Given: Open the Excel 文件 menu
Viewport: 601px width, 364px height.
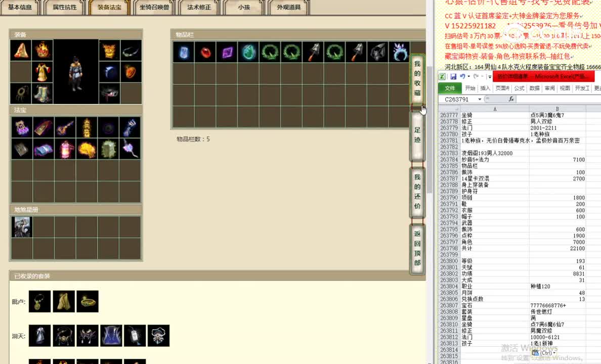Looking at the screenshot, I should (450, 88).
